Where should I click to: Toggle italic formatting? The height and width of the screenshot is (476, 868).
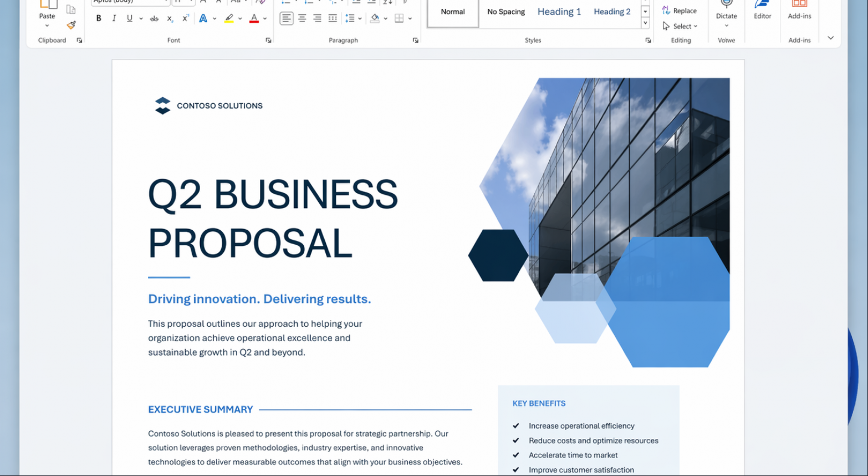coord(114,18)
